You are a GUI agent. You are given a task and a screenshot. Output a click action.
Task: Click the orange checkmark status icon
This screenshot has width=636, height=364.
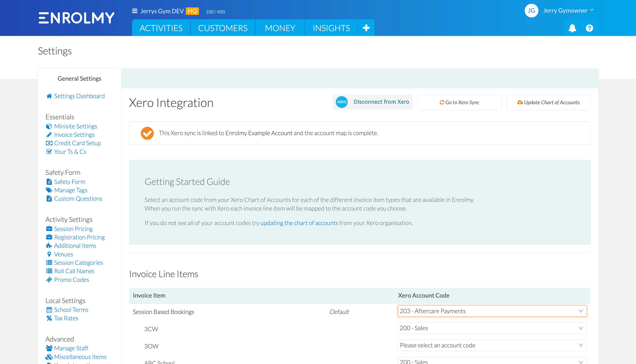click(x=147, y=133)
